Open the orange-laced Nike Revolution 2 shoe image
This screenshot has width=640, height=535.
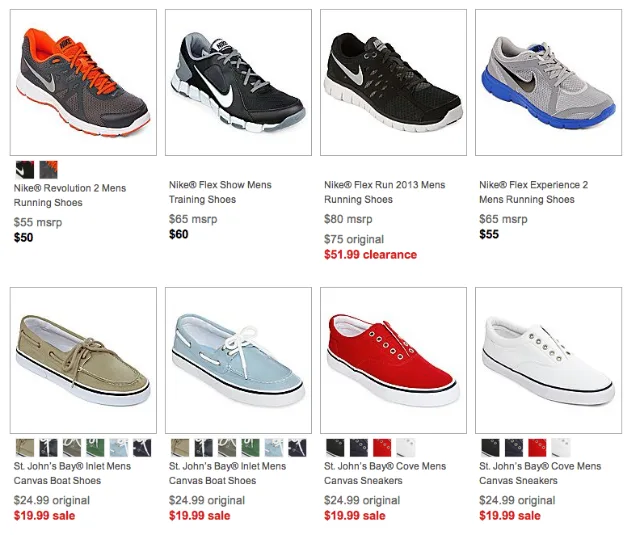[x=83, y=82]
